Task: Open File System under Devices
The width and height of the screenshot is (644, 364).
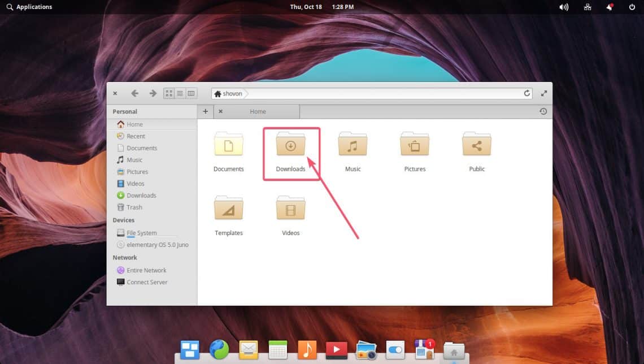Action: [152, 233]
